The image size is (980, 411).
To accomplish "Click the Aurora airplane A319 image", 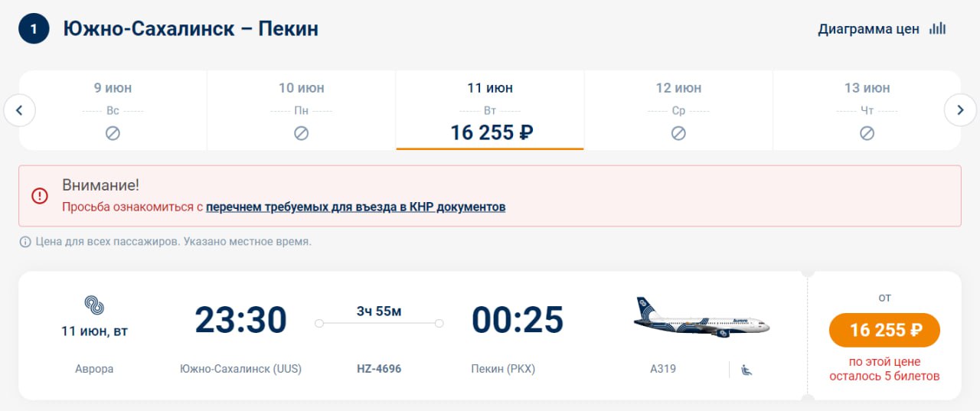I will 701,318.
